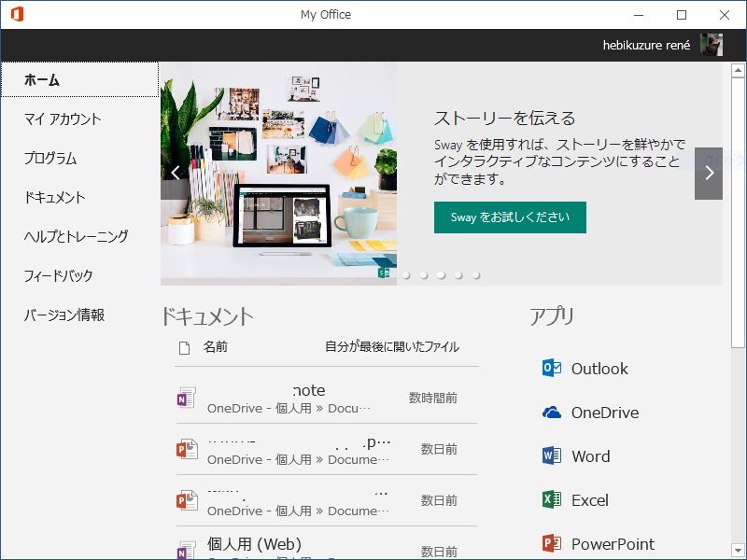This screenshot has width=747, height=560.
Task: Select the second carousel dot
Action: click(424, 274)
